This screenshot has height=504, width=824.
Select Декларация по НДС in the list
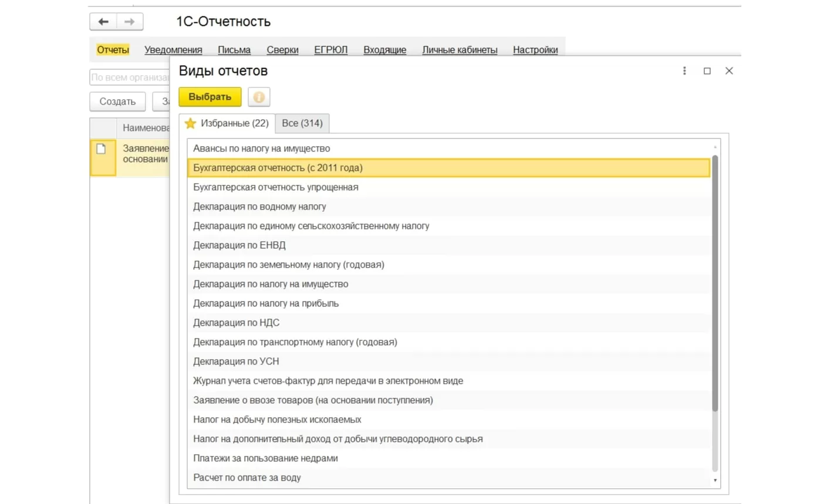coord(236,323)
